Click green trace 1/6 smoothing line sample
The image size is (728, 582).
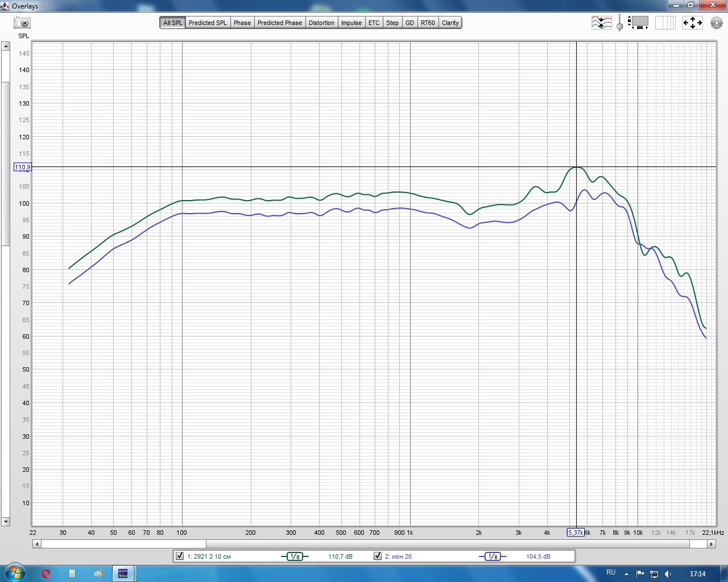pyautogui.click(x=295, y=556)
